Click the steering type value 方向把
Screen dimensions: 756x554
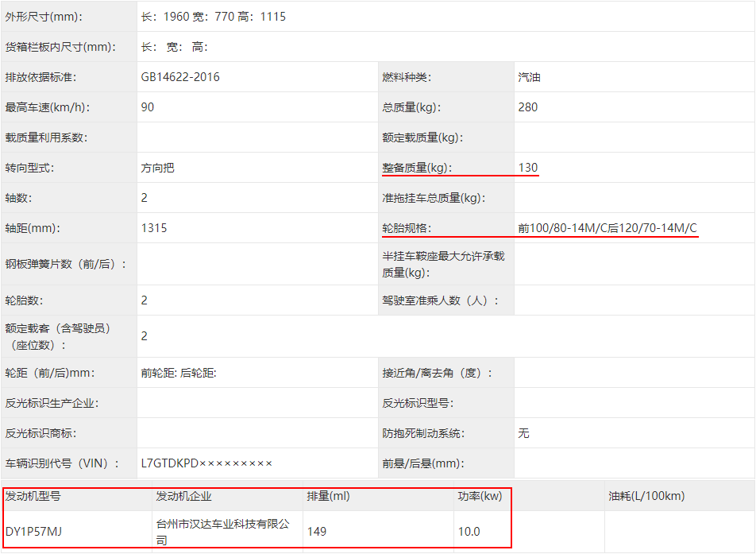157,168
